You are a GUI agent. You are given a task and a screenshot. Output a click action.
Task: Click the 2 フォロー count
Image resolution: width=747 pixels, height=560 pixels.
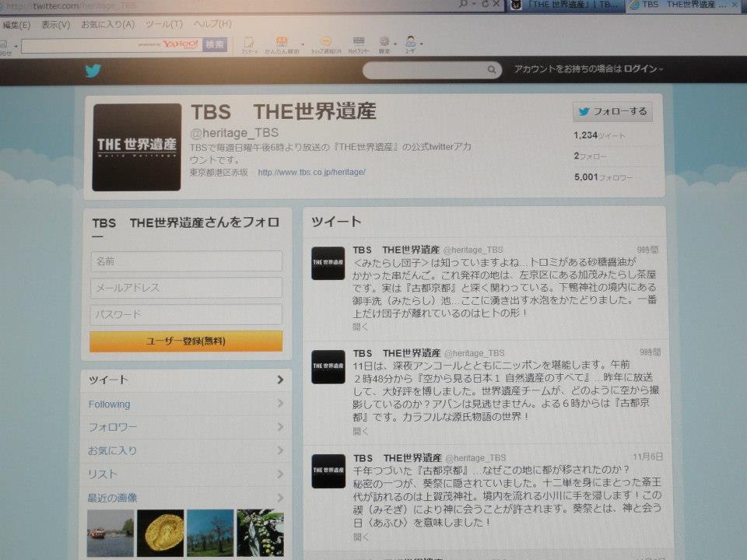point(591,156)
